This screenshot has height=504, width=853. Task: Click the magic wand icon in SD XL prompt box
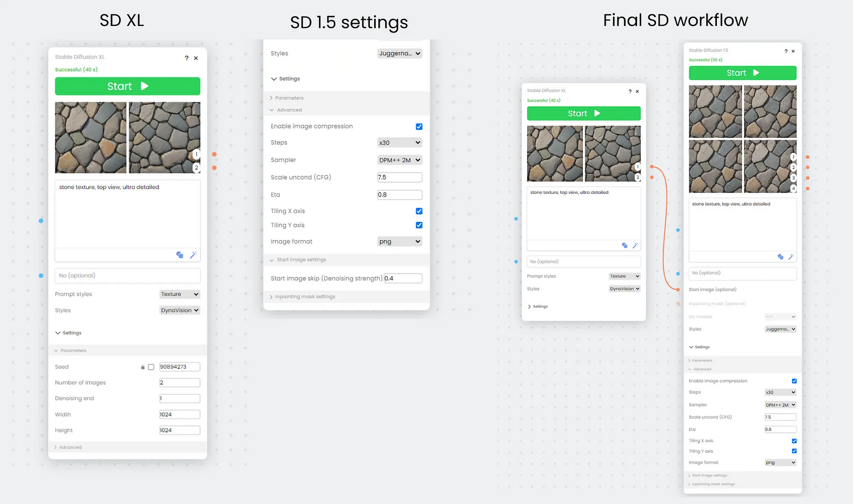pos(193,255)
